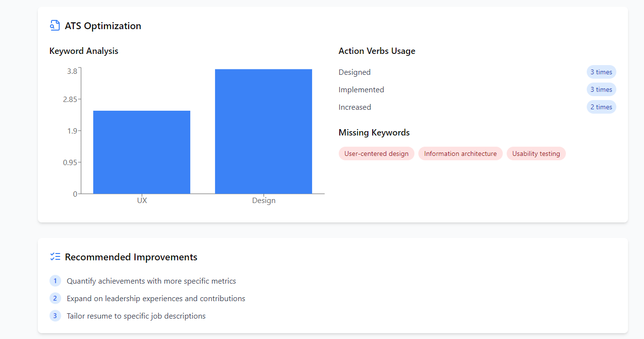This screenshot has width=644, height=339.
Task: Click the 0 y-axis value
Action: (x=75, y=194)
